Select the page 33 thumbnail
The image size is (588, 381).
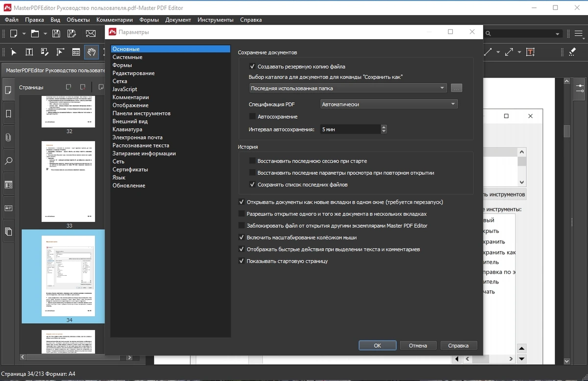pyautogui.click(x=69, y=182)
